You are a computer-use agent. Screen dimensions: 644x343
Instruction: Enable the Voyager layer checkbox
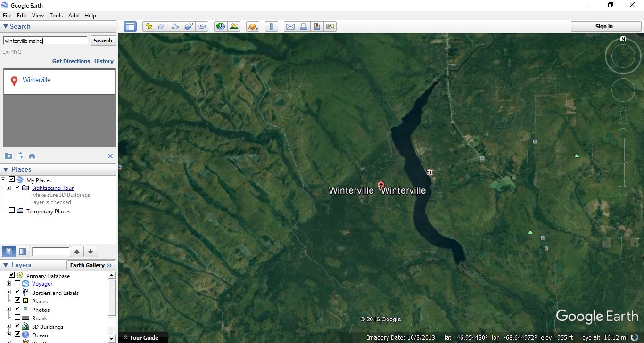(x=17, y=283)
